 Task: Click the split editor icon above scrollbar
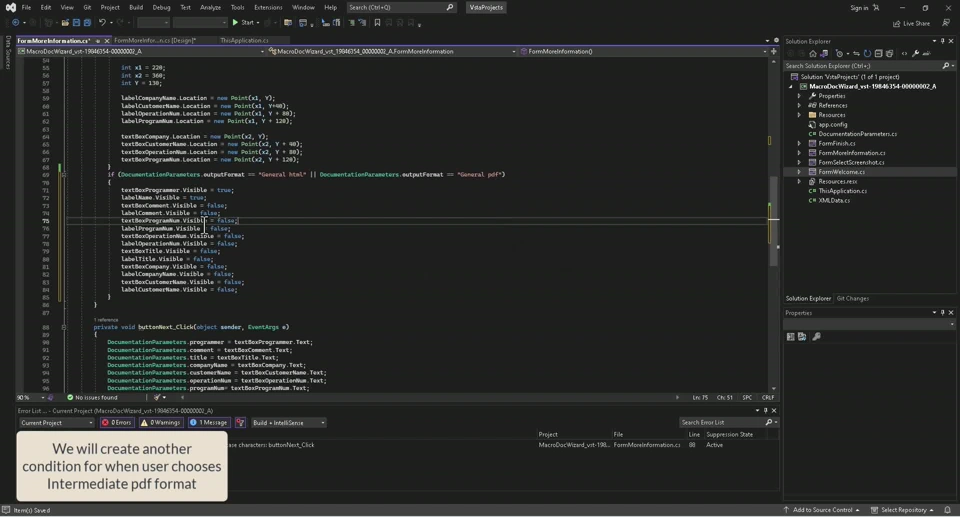click(x=774, y=51)
